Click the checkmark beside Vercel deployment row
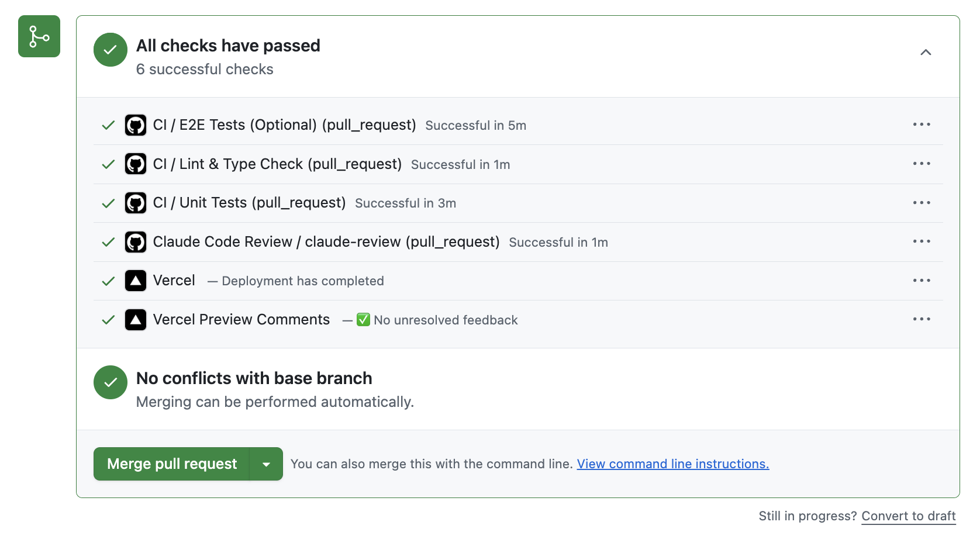 108,281
